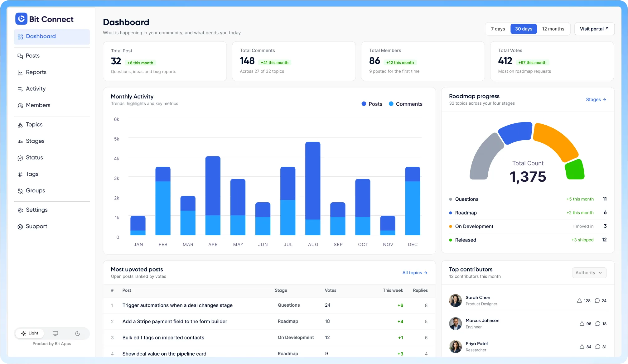Open the All topics link
Screen dimensions: 628x364
(x=415, y=273)
